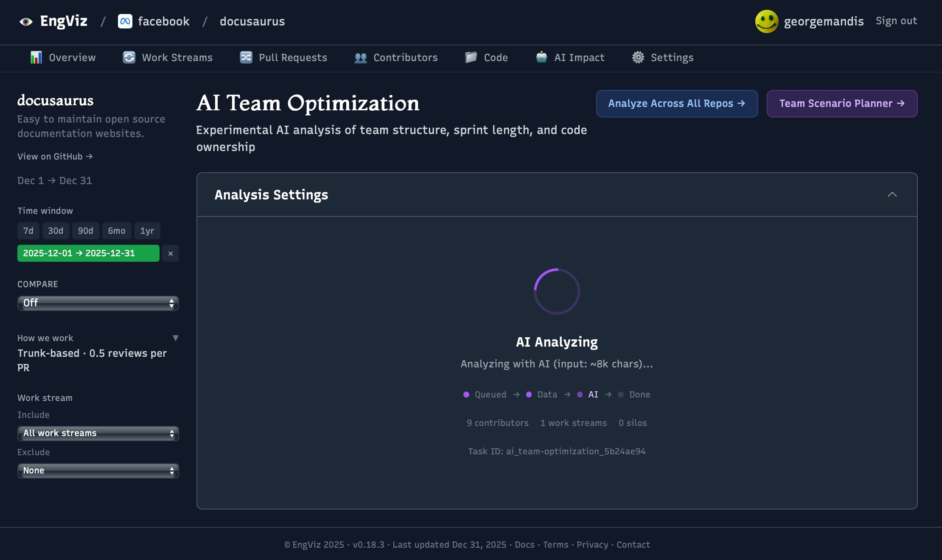
Task: Click the AI Analyzing progress spinner
Action: click(x=557, y=291)
